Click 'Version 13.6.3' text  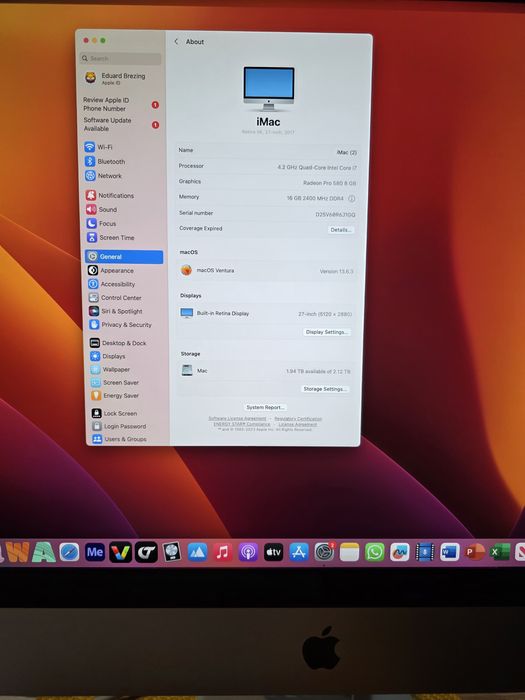click(x=337, y=271)
